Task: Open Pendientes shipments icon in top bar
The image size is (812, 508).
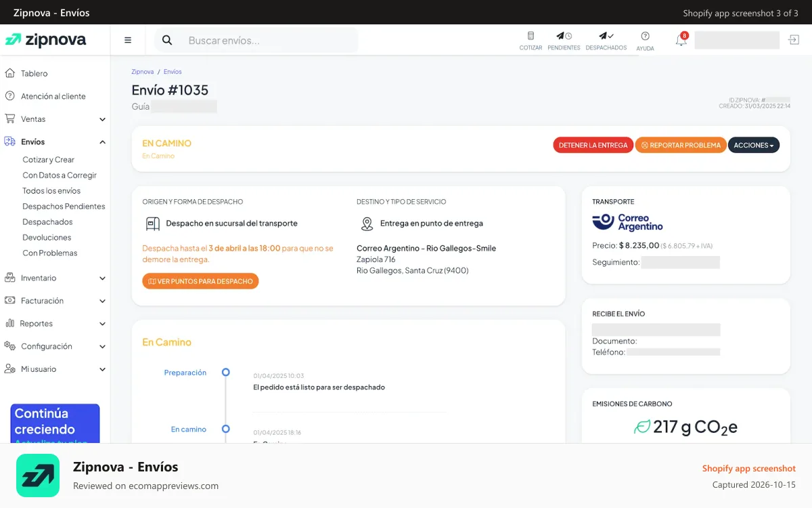Action: point(564,36)
